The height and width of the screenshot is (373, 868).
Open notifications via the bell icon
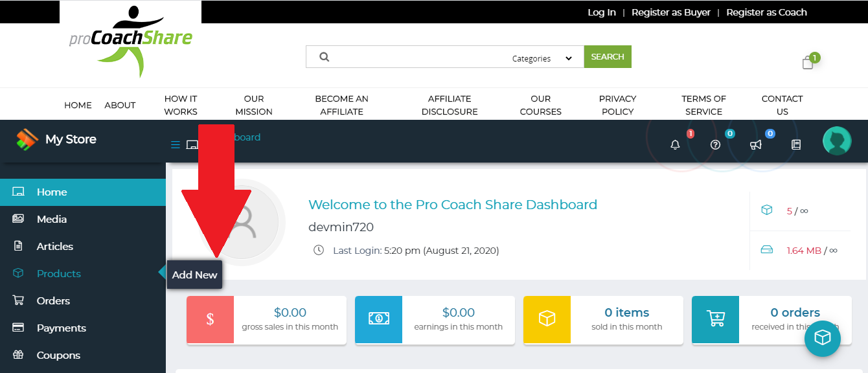[x=675, y=144]
